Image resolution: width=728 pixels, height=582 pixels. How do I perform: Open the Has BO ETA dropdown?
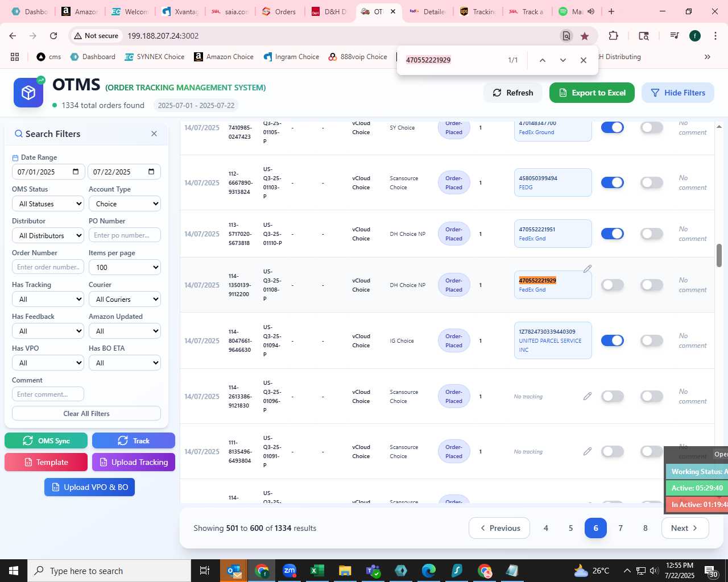click(125, 363)
